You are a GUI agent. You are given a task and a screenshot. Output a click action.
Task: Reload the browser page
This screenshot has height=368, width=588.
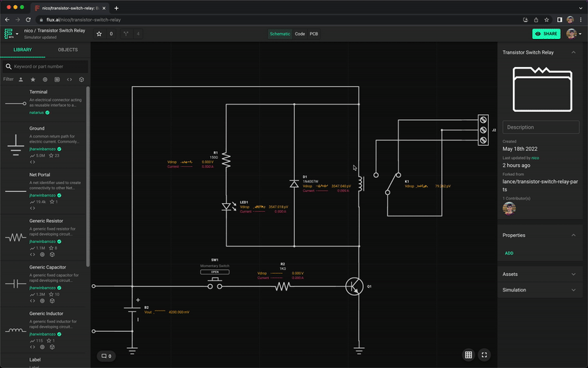28,20
